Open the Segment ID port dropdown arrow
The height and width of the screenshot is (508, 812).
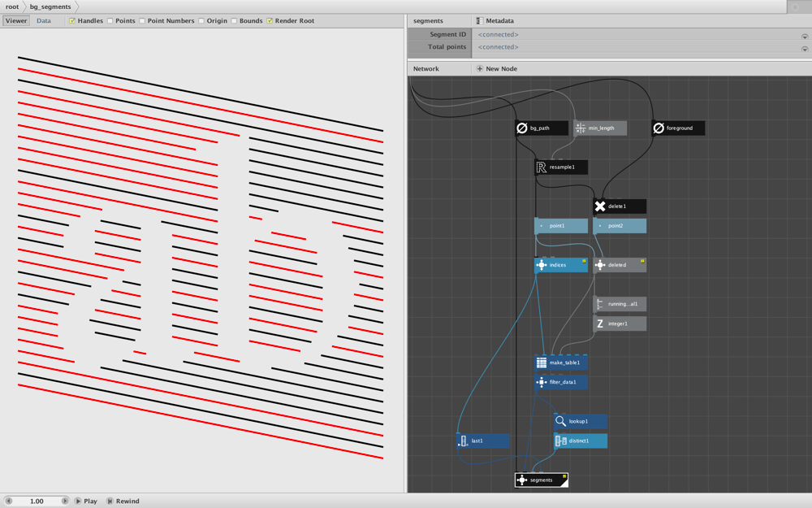805,37
